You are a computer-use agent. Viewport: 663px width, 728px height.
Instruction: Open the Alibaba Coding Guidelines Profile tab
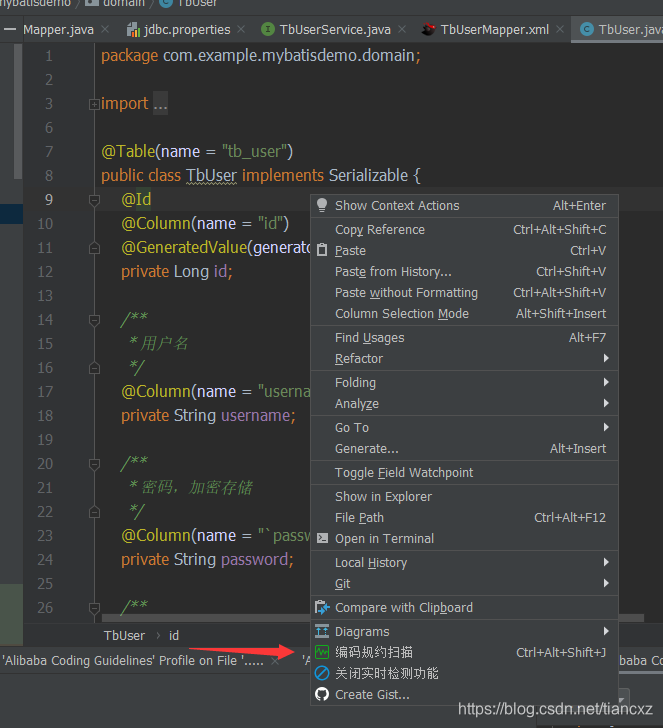pyautogui.click(x=133, y=660)
